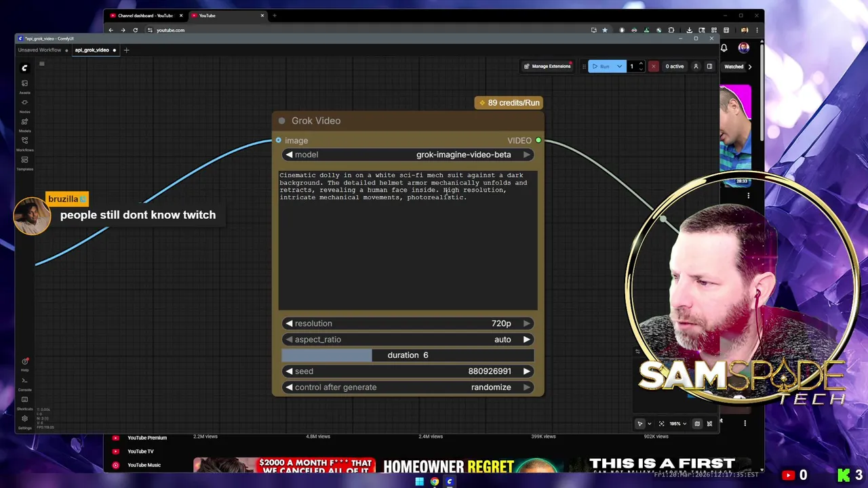
Task: Toggle the Console panel
Action: [24, 383]
